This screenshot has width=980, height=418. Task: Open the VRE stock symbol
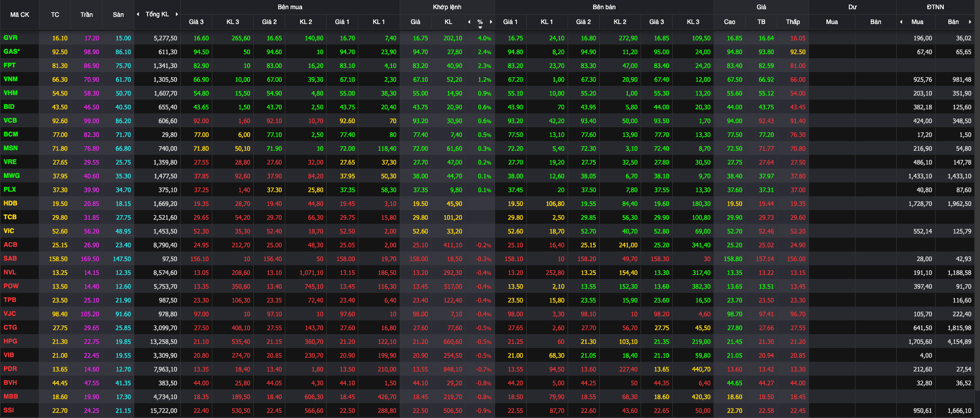pyautogui.click(x=10, y=162)
